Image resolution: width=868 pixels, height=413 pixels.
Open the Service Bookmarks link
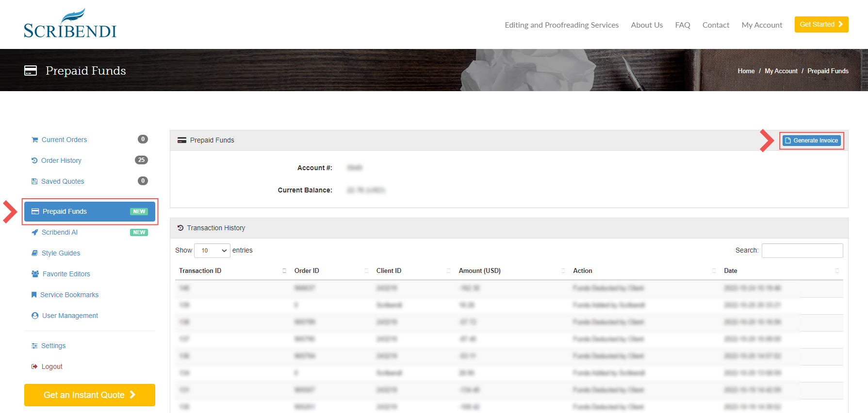pyautogui.click(x=69, y=295)
